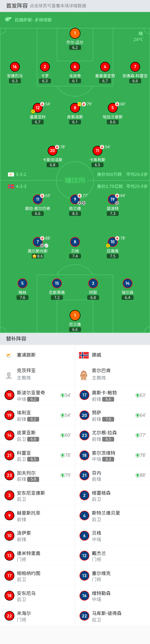Open coach 索尔巴肯 profile photo
The image size is (150, 644).
click(x=84, y=375)
